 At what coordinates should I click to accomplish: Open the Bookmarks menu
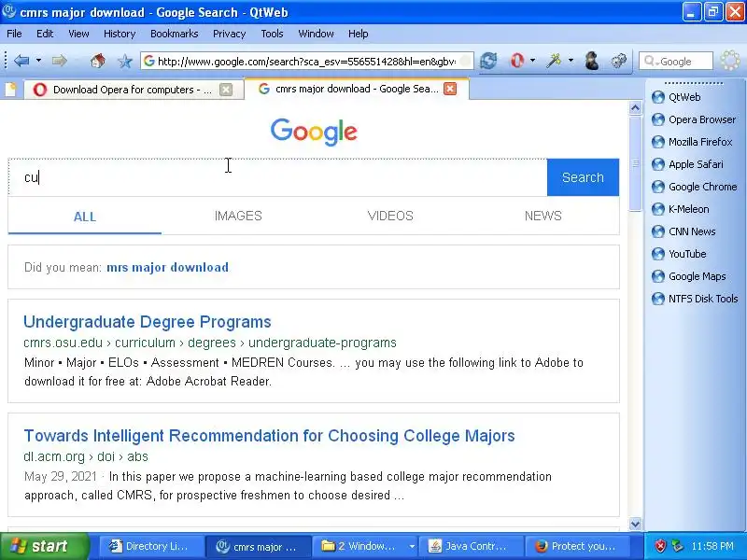pyautogui.click(x=175, y=34)
